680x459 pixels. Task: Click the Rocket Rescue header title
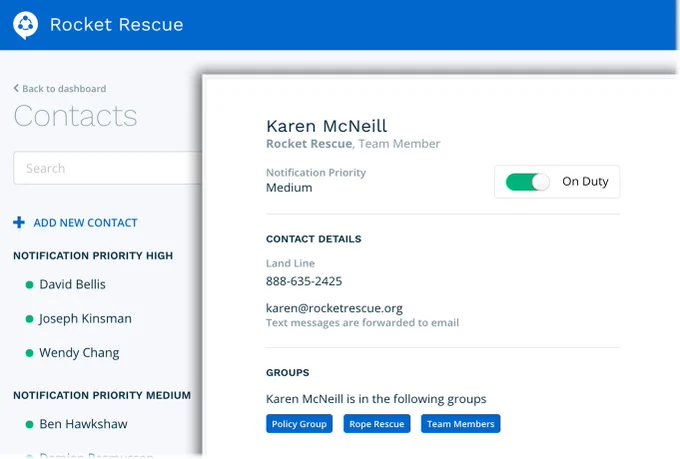(x=117, y=25)
